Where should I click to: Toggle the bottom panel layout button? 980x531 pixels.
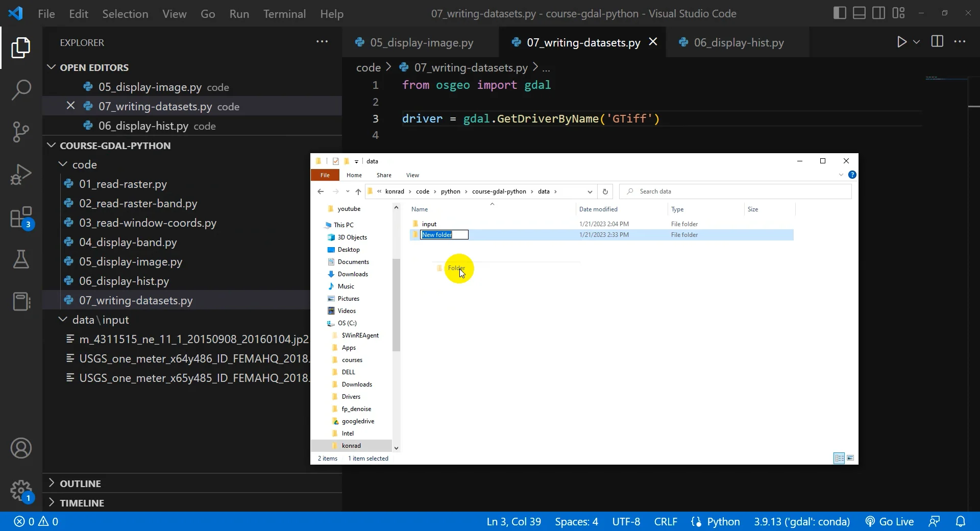(859, 13)
